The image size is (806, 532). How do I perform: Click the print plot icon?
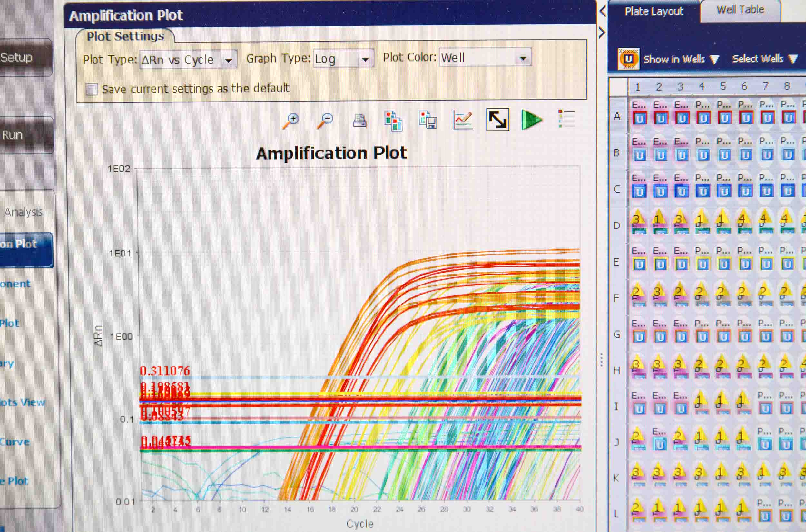[x=359, y=121]
